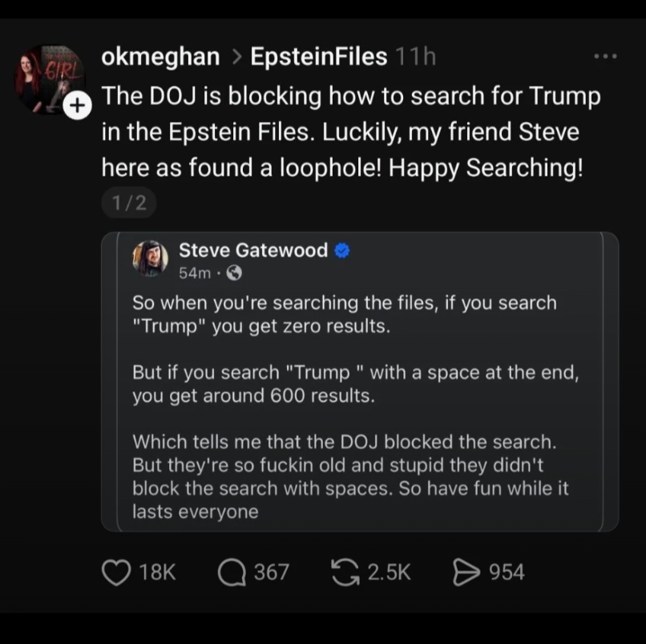This screenshot has height=644, width=646.
Task: Share the post via the paper-plane icon
Action: click(x=466, y=572)
